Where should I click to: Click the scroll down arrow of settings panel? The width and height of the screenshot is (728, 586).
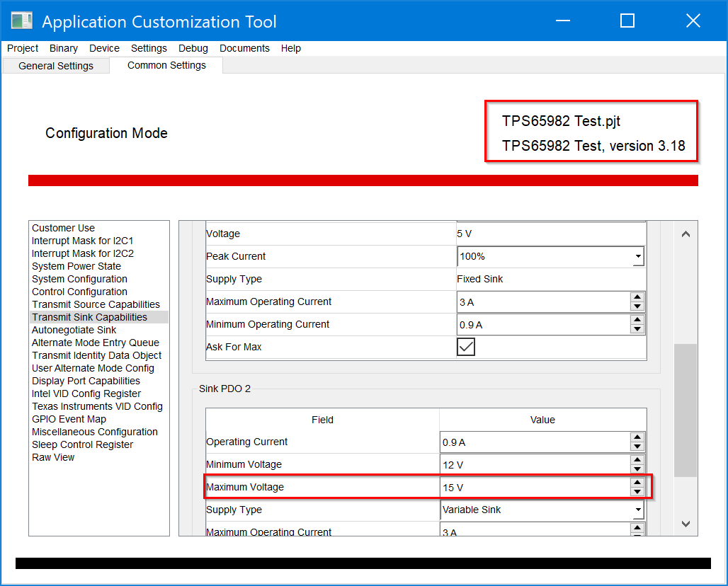(686, 523)
